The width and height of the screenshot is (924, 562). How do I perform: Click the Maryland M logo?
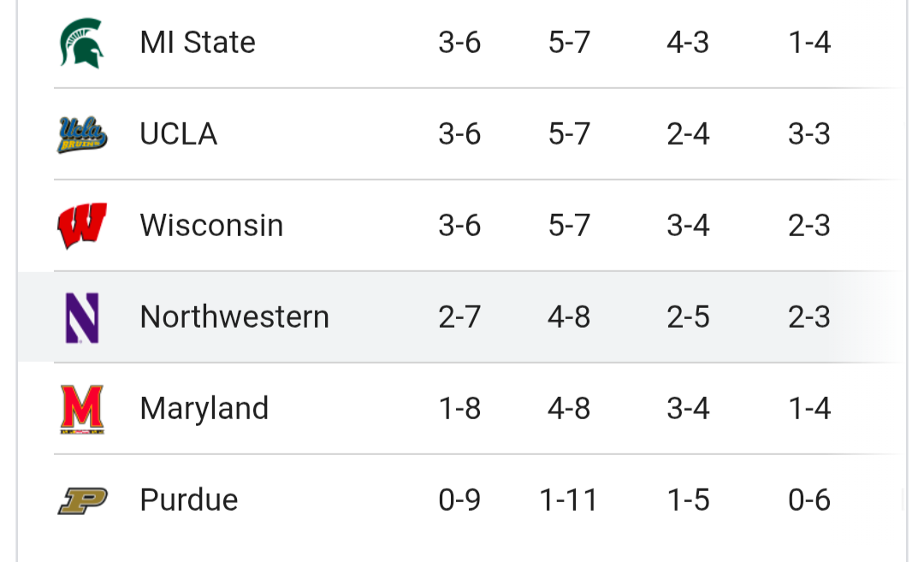82,409
